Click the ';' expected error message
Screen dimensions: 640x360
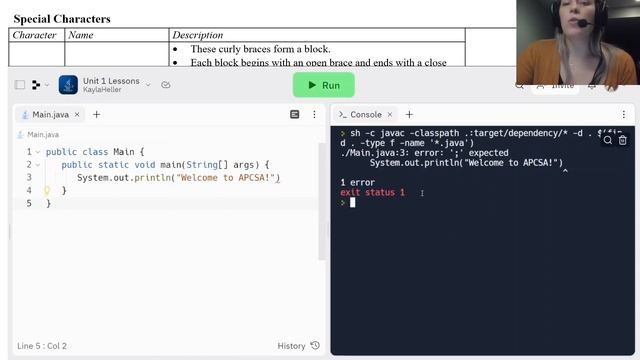pos(424,153)
